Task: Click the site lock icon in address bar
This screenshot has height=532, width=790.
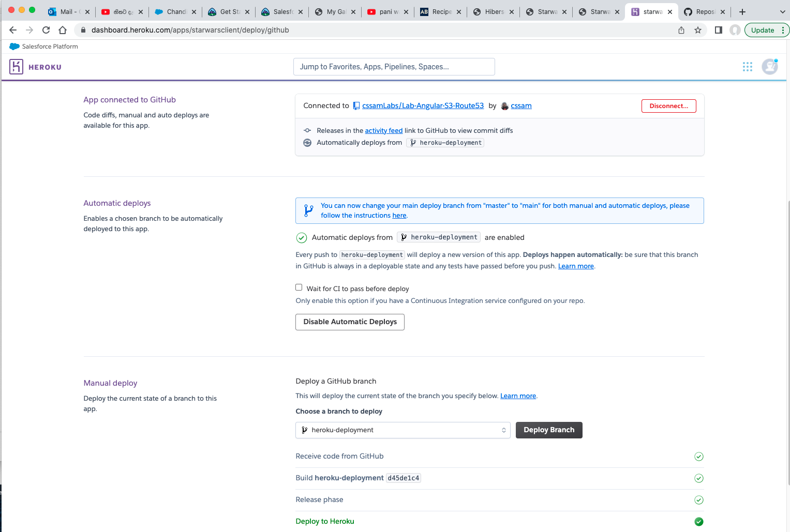Action: pos(83,30)
